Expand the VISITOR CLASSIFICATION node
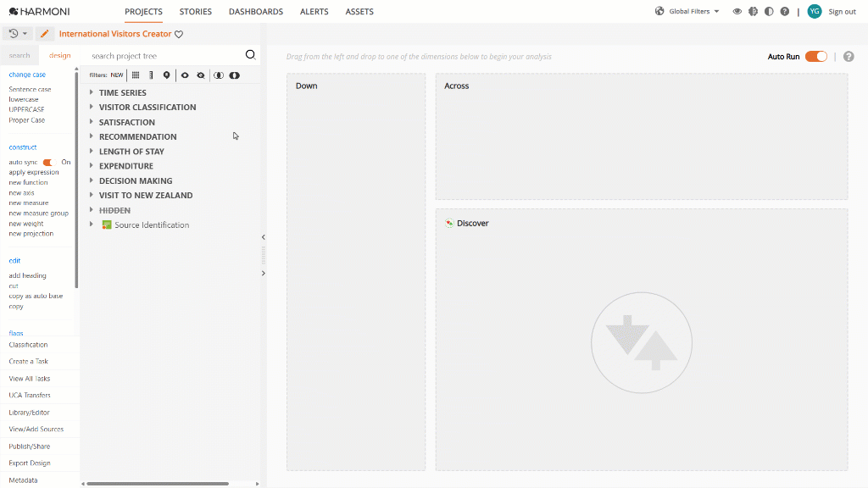The image size is (868, 488). point(92,107)
